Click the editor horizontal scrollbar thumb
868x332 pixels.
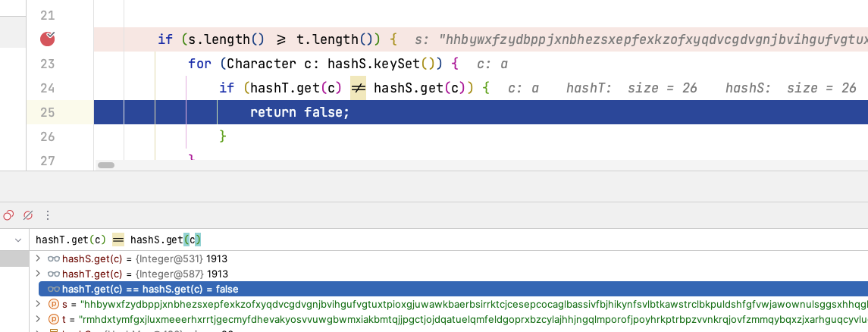[105, 165]
